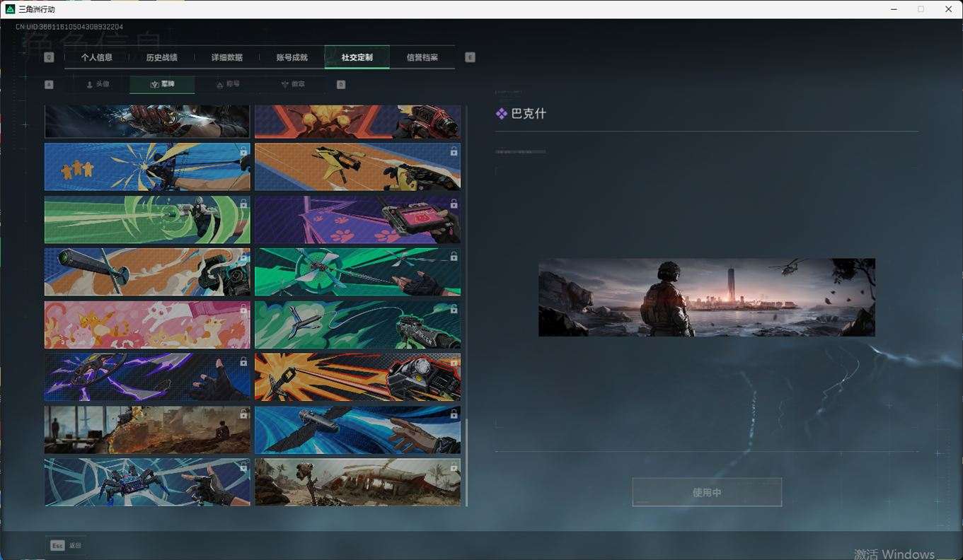Click the Q previous-tab key icon
This screenshot has height=560, width=963.
(x=49, y=57)
